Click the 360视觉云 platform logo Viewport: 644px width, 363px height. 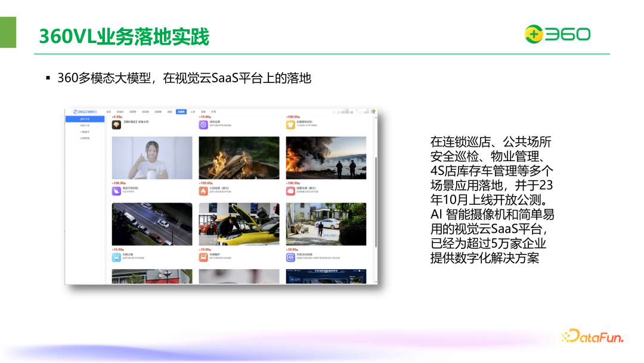pyautogui.click(x=85, y=111)
